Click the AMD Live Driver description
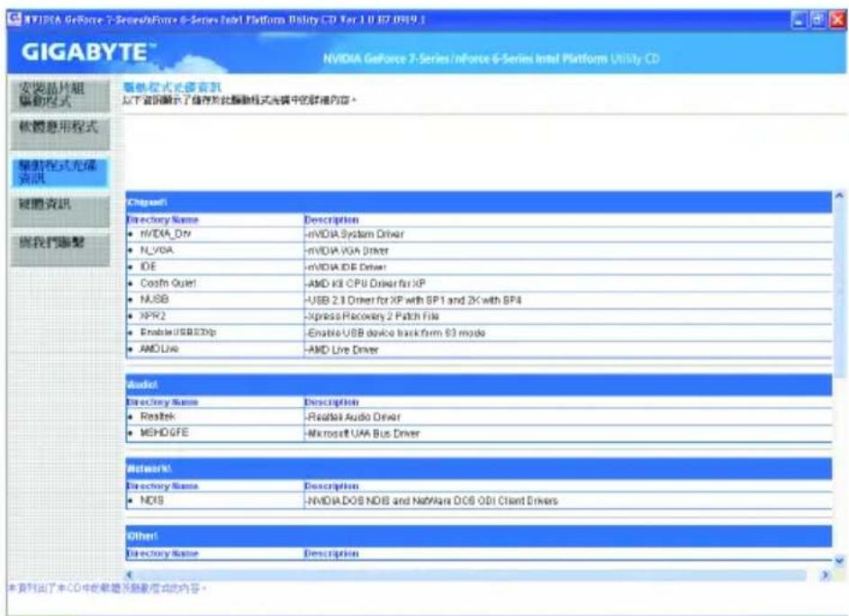The image size is (849, 616). (x=341, y=350)
